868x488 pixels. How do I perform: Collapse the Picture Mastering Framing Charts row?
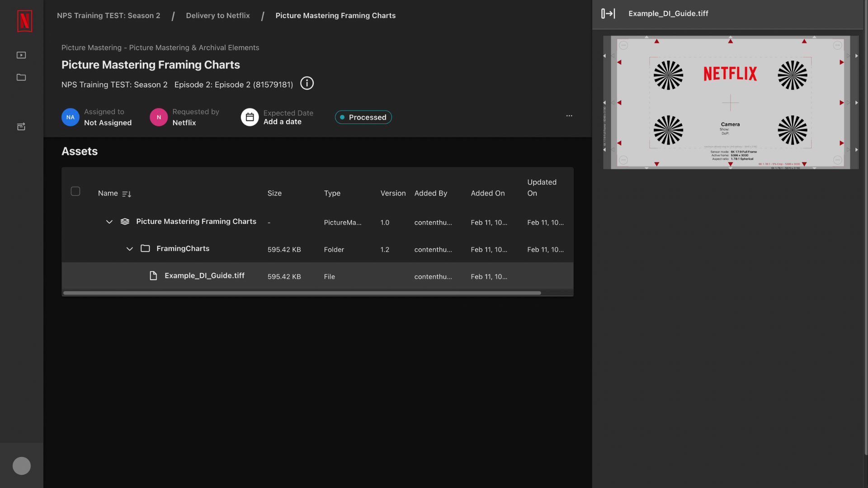(x=109, y=222)
